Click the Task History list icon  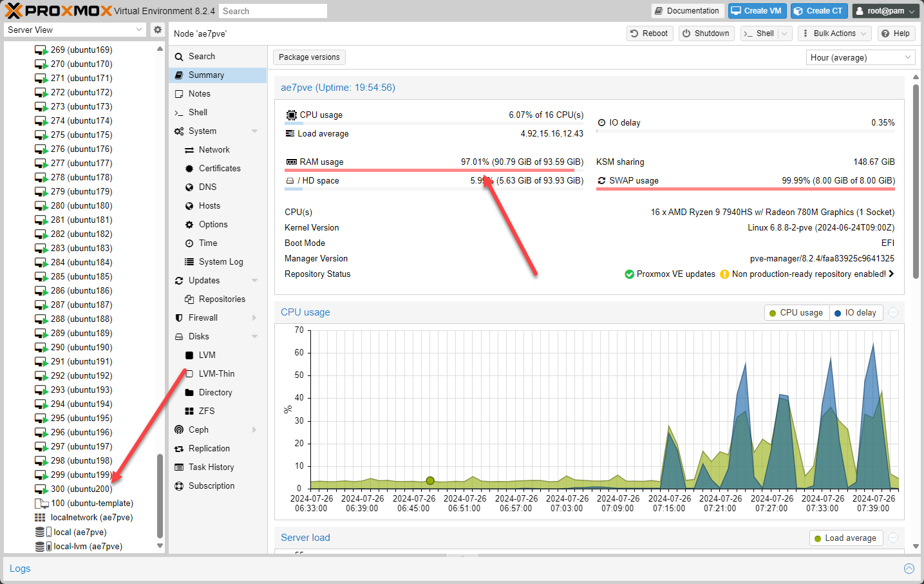(x=179, y=467)
